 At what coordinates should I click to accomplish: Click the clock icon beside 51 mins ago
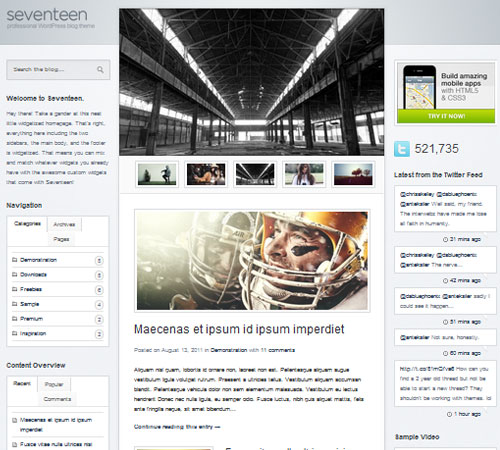445,322
